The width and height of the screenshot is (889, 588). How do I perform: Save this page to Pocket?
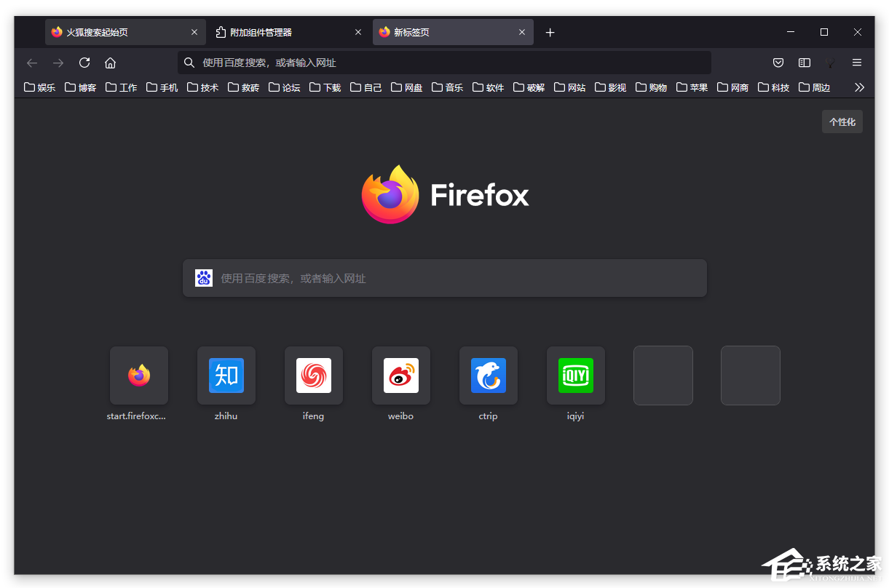[778, 63]
